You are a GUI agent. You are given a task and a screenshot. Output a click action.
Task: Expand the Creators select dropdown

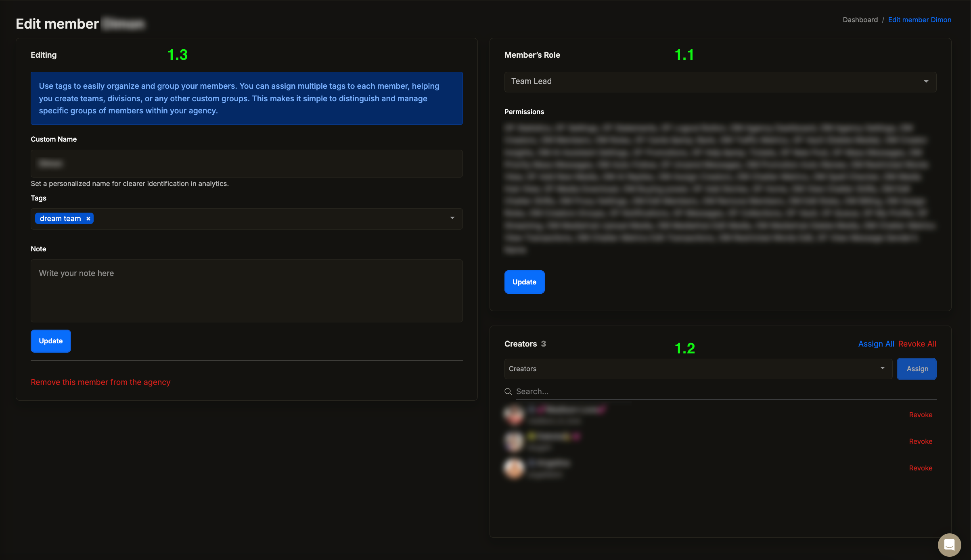click(882, 368)
